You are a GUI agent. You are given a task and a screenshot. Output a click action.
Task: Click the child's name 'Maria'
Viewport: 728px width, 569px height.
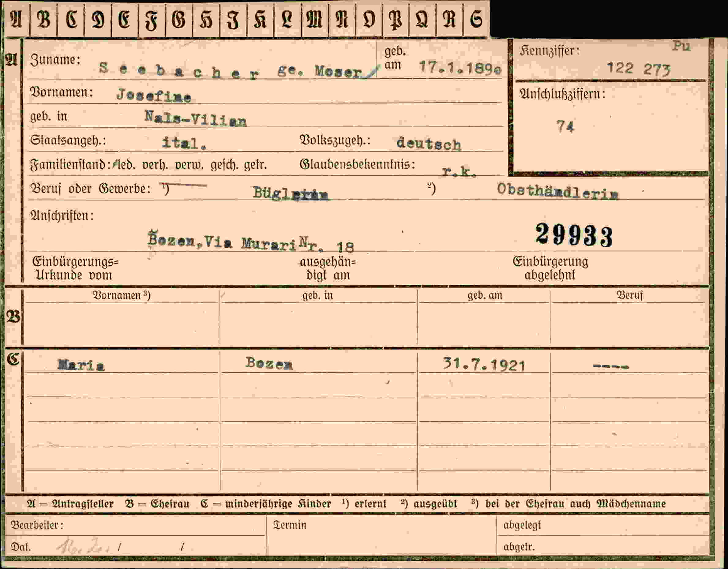[81, 365]
